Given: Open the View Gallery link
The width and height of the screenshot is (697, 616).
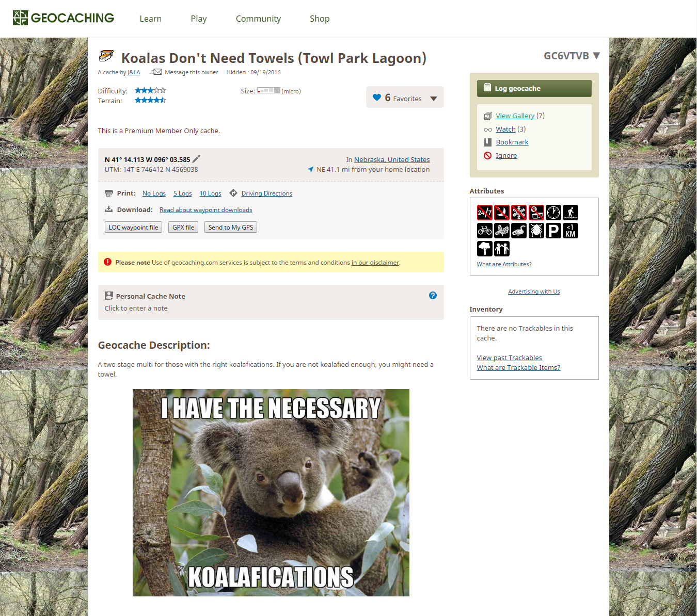Looking at the screenshot, I should 515,116.
